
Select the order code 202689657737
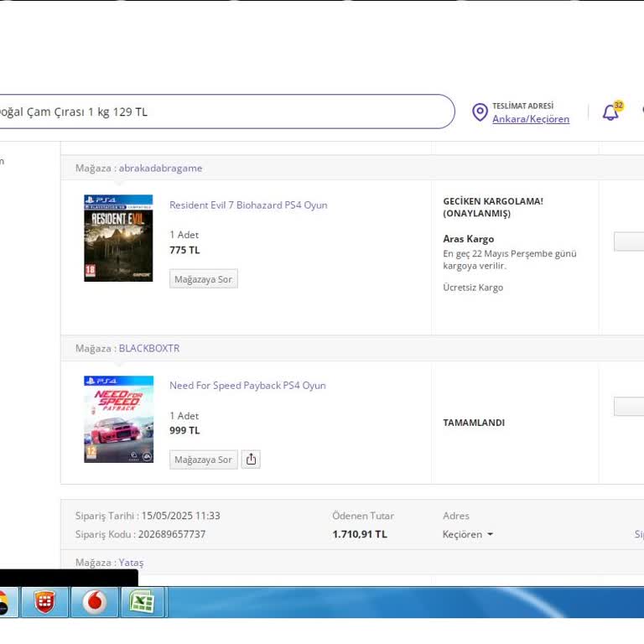tap(172, 534)
